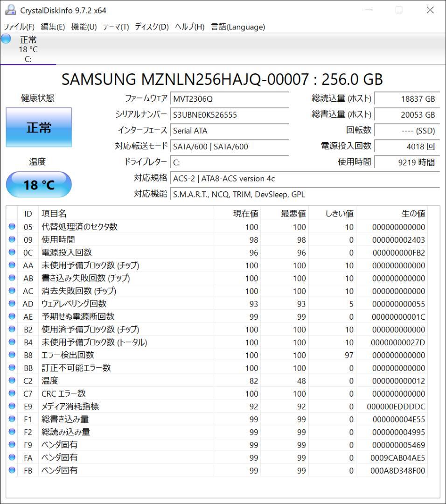
Task: Open the 言語(Language) menu
Action: [238, 27]
